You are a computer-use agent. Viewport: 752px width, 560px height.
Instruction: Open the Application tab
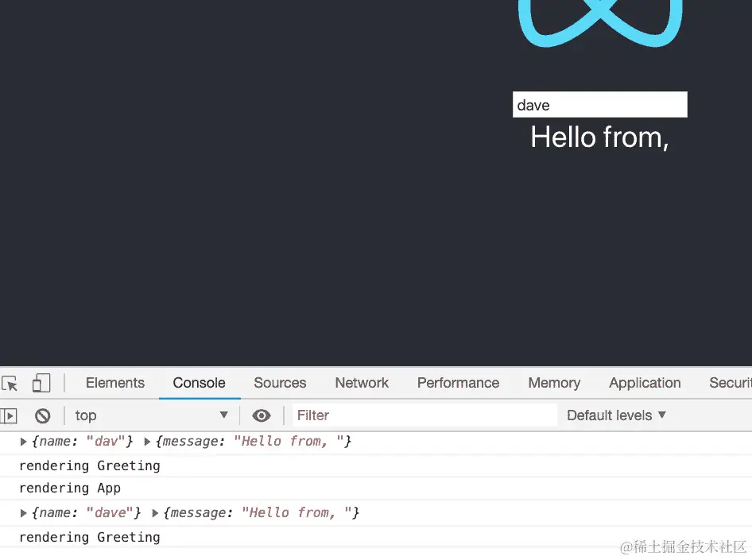click(645, 383)
